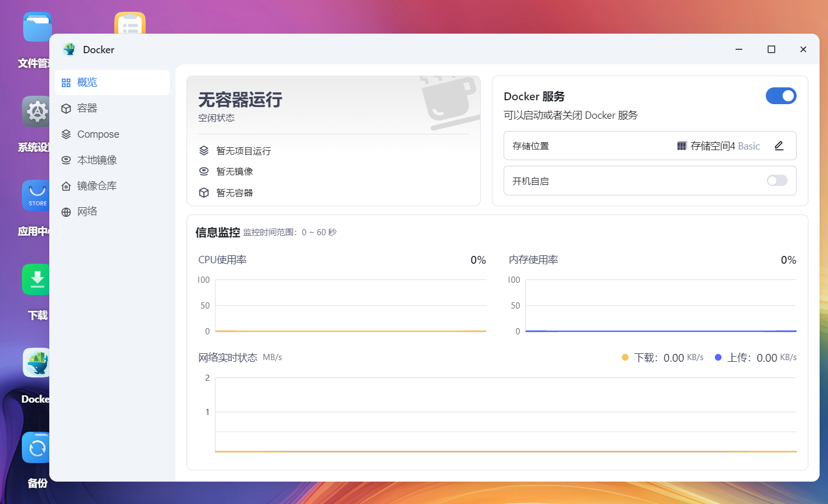Click 内存使用率 label
The image size is (828, 504).
(x=533, y=260)
